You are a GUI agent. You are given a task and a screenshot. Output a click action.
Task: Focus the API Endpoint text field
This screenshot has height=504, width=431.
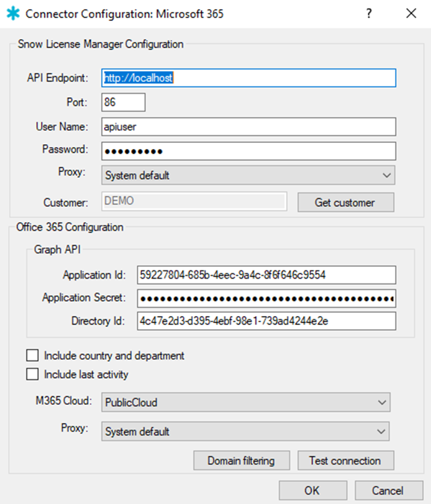[249, 77]
